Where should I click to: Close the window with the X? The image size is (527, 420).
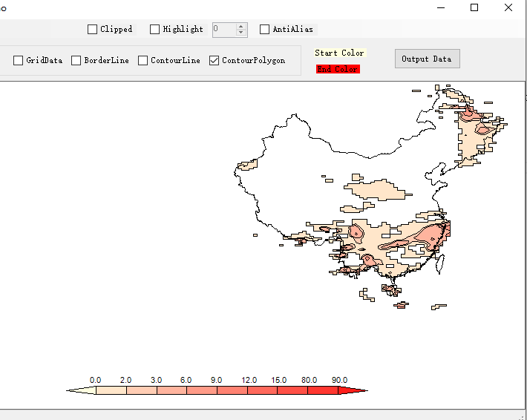click(x=508, y=7)
